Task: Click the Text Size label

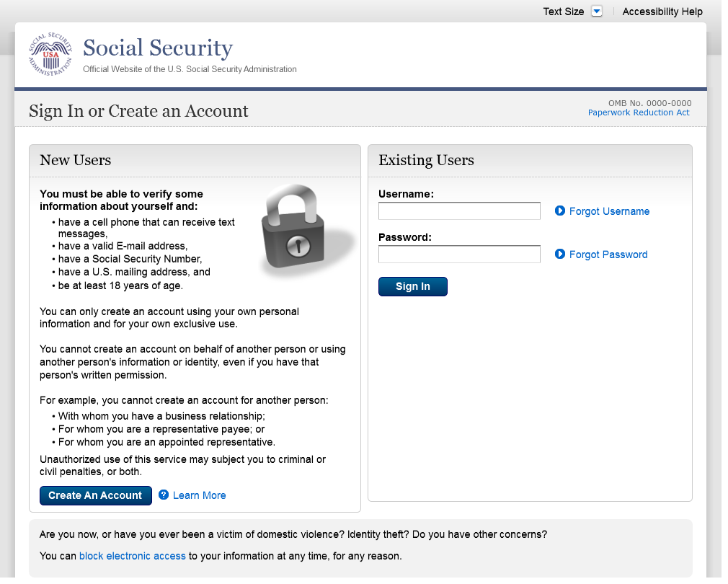Action: (563, 12)
